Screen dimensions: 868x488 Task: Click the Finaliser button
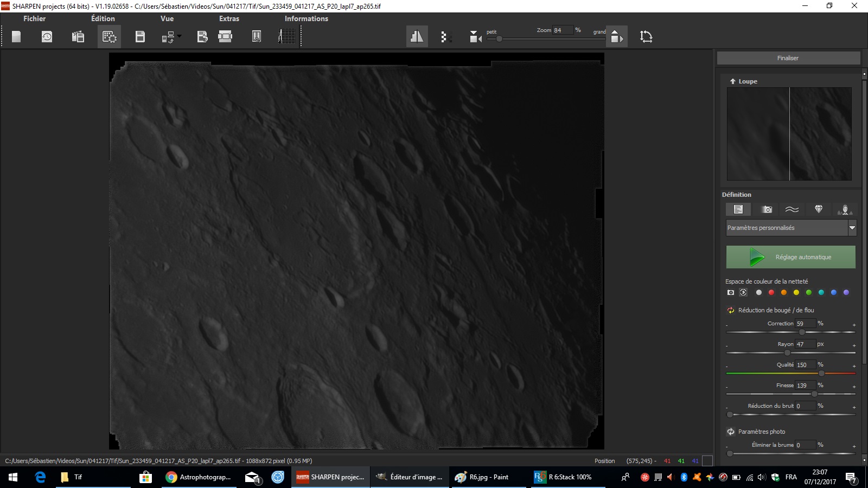[x=788, y=58]
